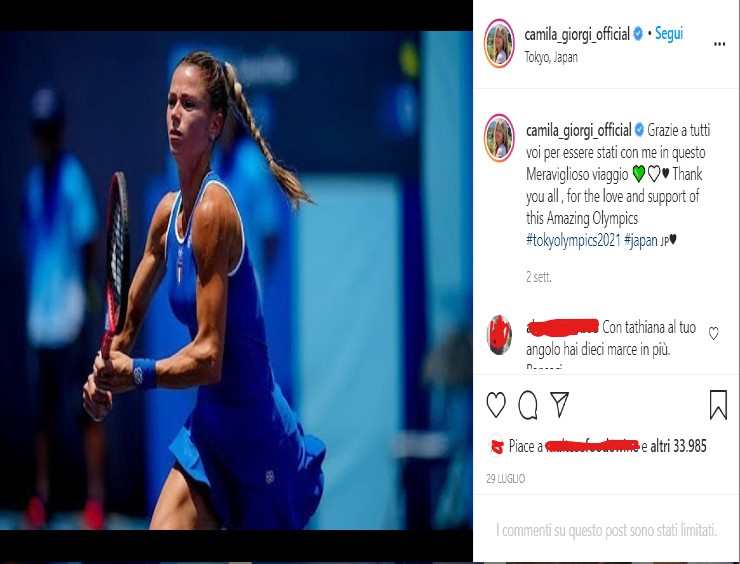The width and height of the screenshot is (740, 564).
Task: Open the Tokyo, Japan location link
Action: 551,58
